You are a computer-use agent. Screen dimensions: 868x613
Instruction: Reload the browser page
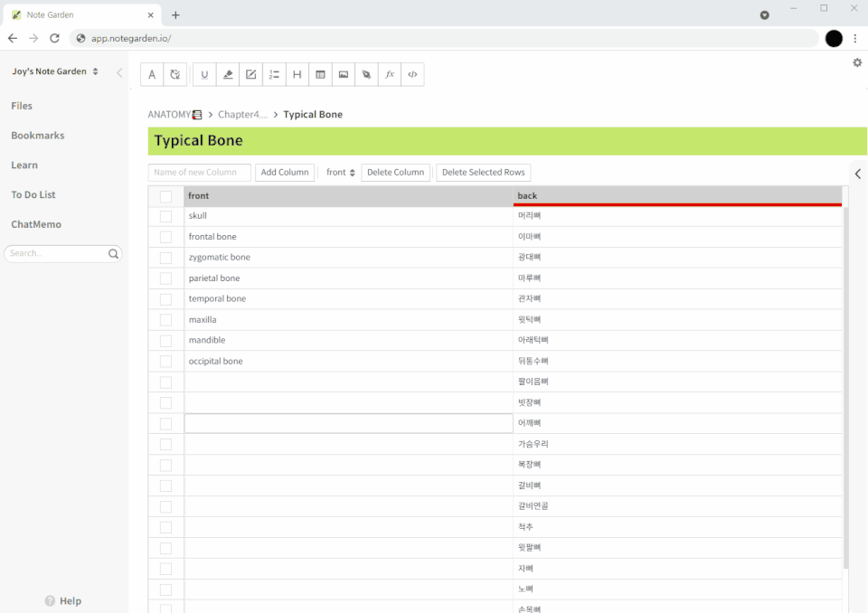(x=54, y=38)
